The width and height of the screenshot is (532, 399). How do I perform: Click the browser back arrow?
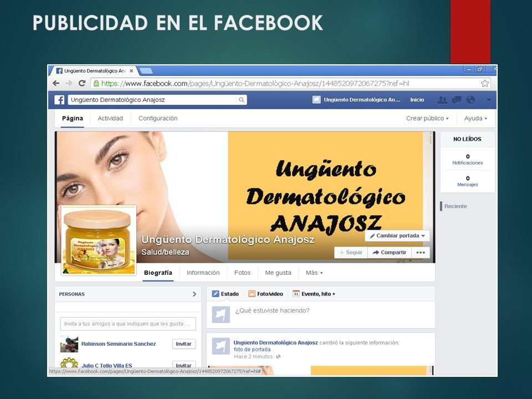(56, 83)
